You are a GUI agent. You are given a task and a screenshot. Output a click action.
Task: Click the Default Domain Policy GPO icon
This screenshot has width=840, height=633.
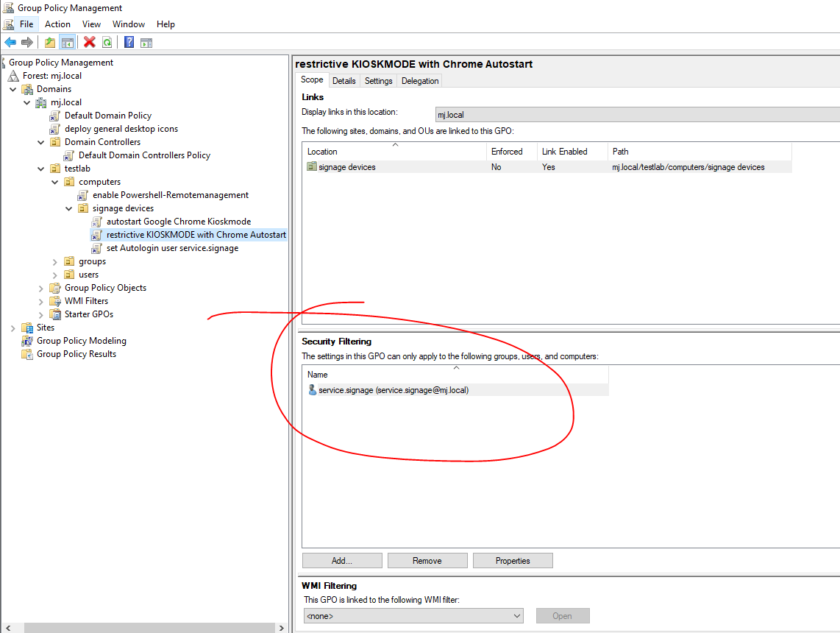(54, 116)
